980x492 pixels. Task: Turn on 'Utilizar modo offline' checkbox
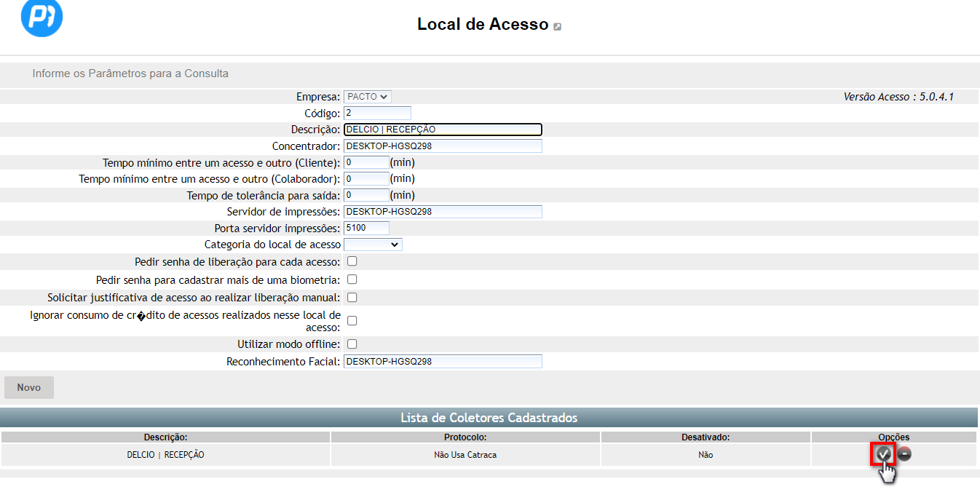(352, 344)
